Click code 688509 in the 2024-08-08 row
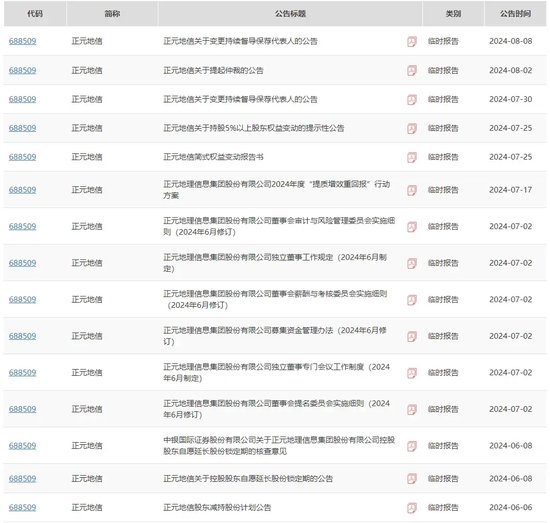Image resolution: width=550 pixels, height=523 pixels. (22, 41)
